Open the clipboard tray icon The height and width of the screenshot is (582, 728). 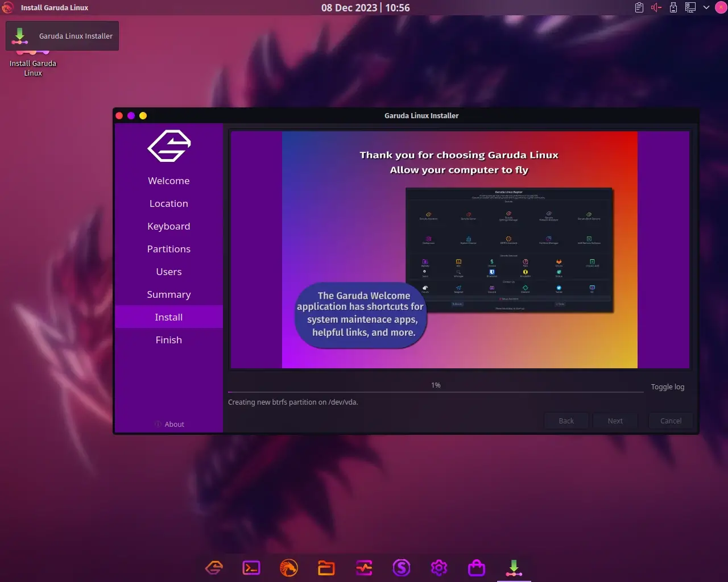pos(639,7)
